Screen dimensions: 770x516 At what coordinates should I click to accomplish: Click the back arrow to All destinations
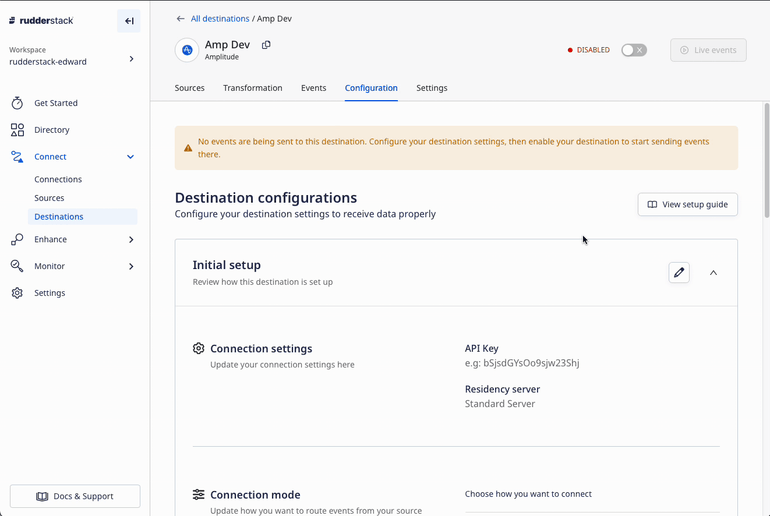(181, 19)
